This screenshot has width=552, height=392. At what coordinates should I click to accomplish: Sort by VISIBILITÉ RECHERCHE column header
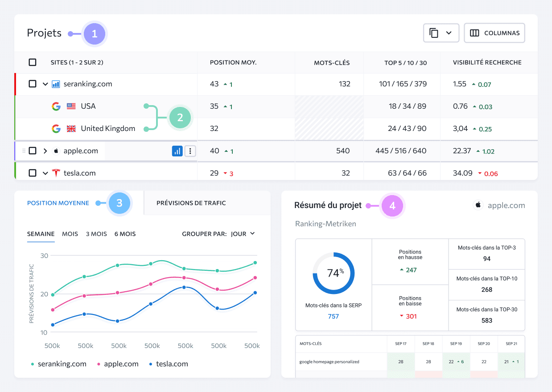(x=487, y=62)
